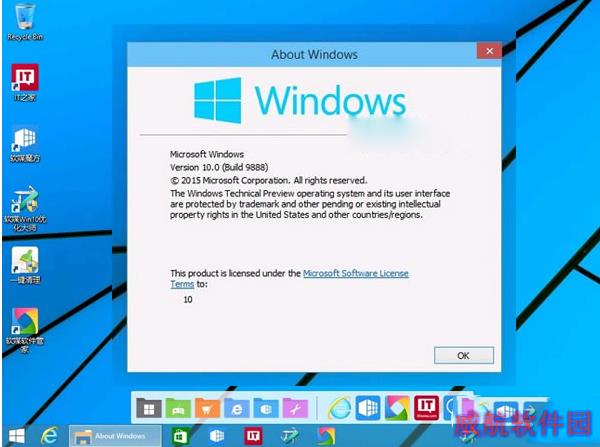
Task: Open the purple tools folder in the dock
Action: click(295, 408)
